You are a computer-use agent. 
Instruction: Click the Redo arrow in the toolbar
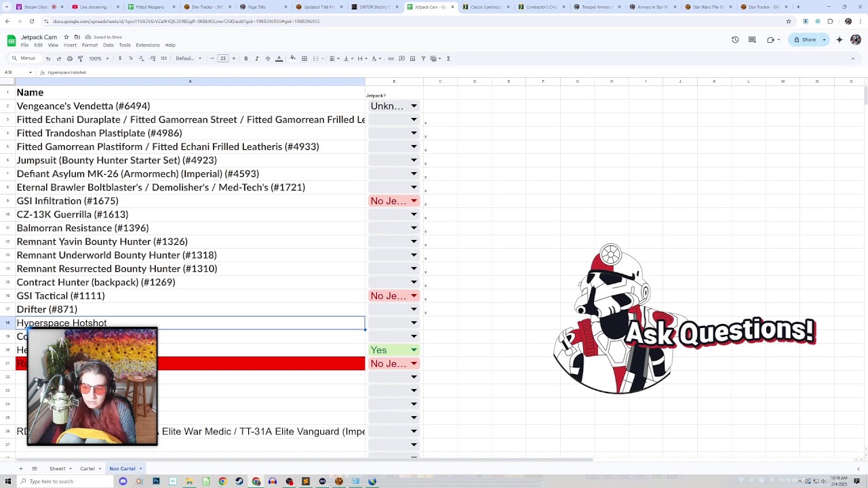coord(58,58)
